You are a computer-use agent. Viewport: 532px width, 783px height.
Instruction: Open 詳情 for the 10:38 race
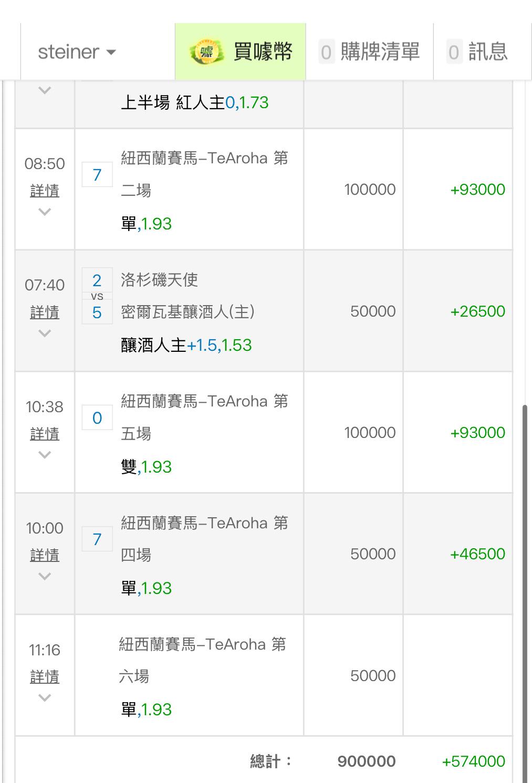(x=45, y=433)
